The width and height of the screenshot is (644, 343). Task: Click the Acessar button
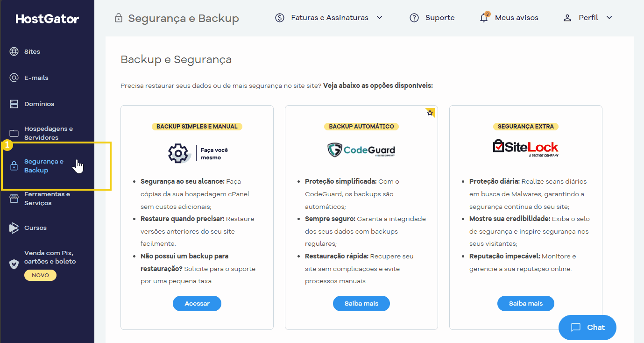pyautogui.click(x=197, y=303)
